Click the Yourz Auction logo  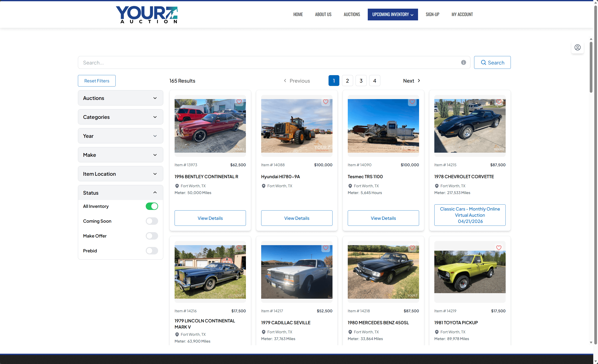click(x=147, y=15)
